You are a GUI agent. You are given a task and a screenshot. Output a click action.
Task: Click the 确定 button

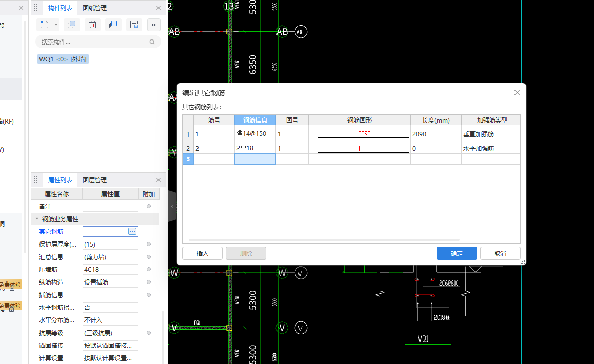456,253
